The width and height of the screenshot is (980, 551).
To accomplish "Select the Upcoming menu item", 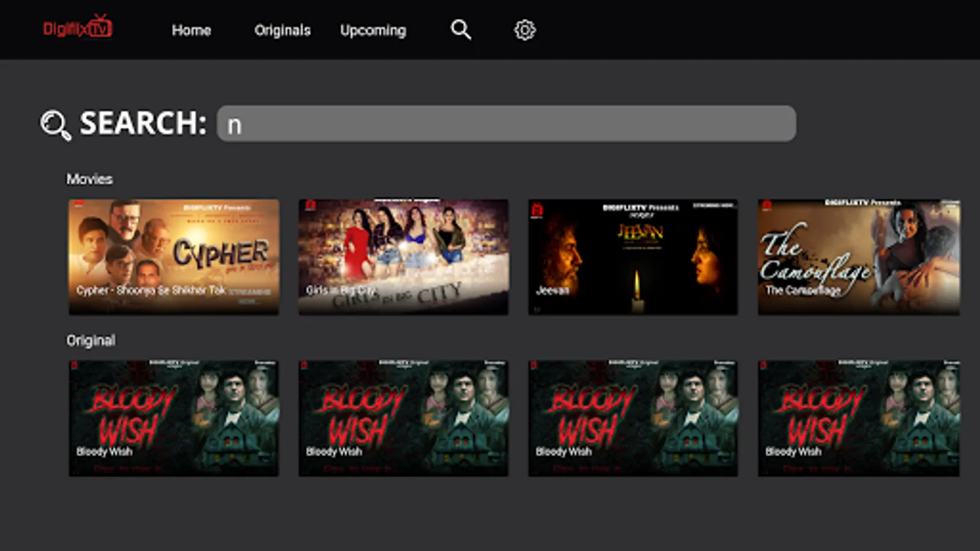I will pos(373,31).
